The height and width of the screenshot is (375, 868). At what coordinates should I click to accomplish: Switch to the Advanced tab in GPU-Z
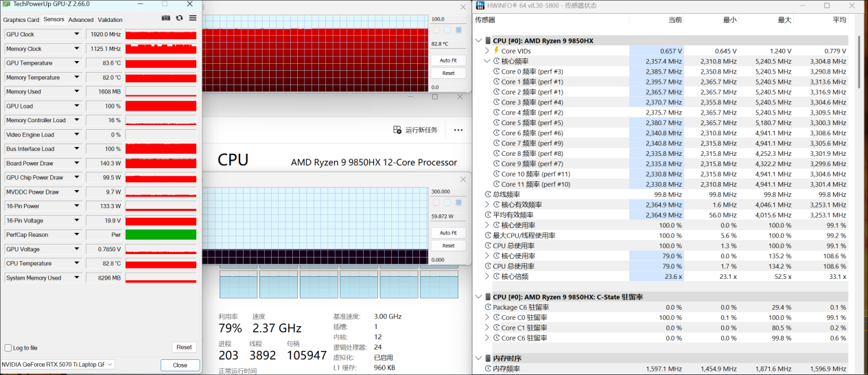(x=81, y=20)
